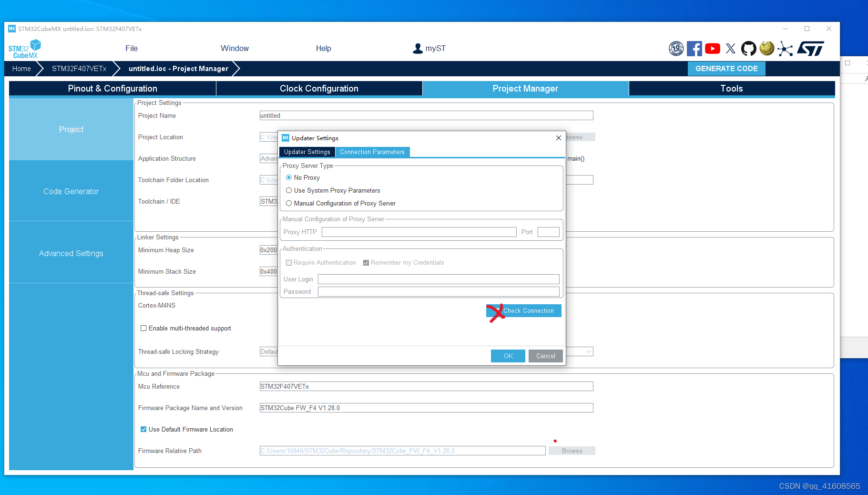Click the Minimum Stack Size value field
868x495 pixels.
268,271
